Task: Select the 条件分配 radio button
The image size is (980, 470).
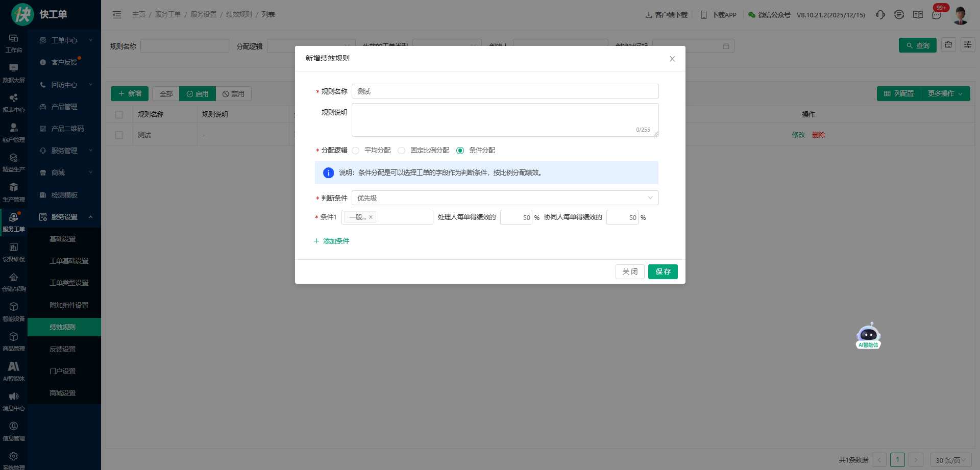Action: pyautogui.click(x=460, y=151)
